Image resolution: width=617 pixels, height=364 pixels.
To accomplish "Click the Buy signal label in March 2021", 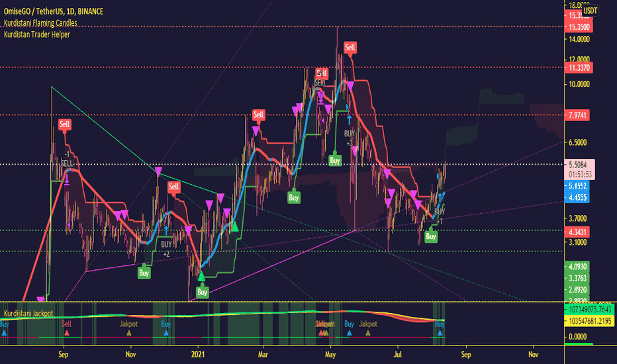I will pyautogui.click(x=293, y=197).
